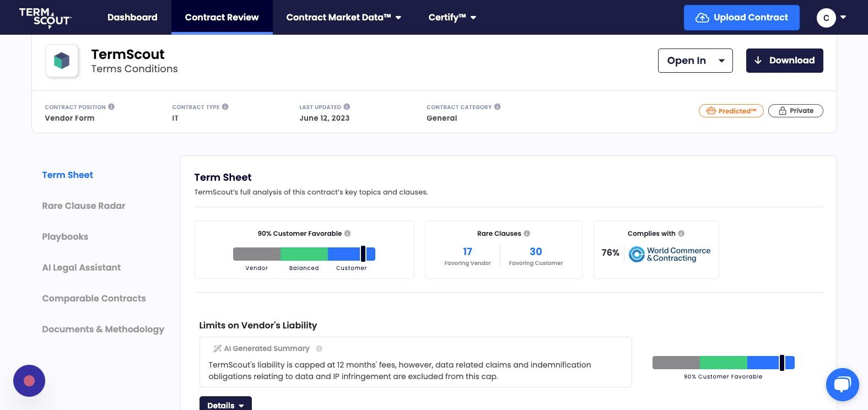Image resolution: width=868 pixels, height=410 pixels.
Task: Click the Predicted badge icon
Action: tap(711, 111)
